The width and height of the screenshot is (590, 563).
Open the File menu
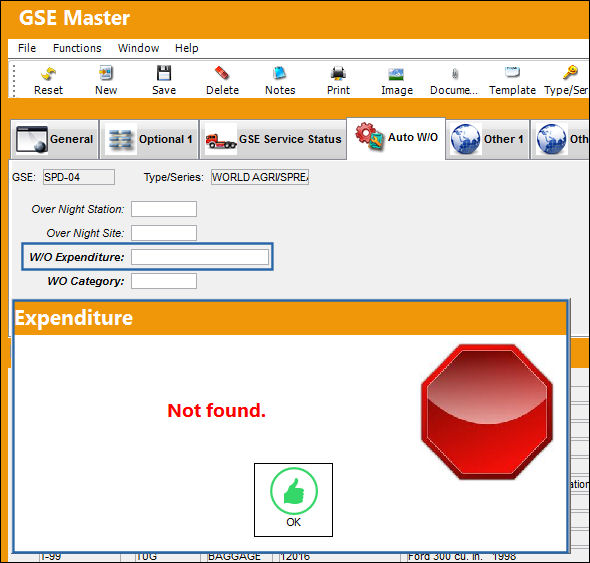(x=27, y=48)
